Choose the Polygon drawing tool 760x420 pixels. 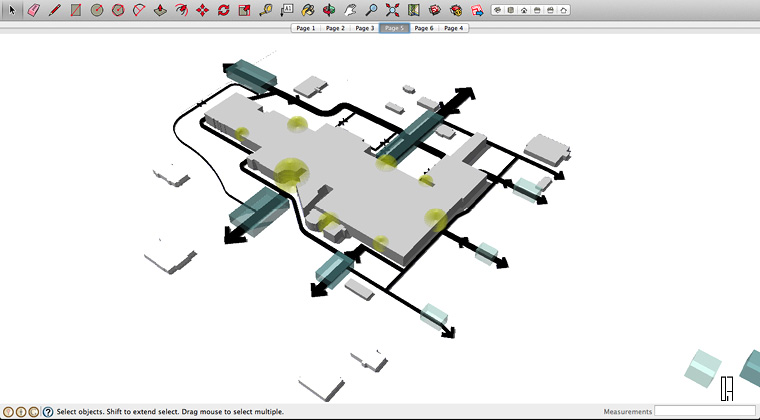point(118,10)
